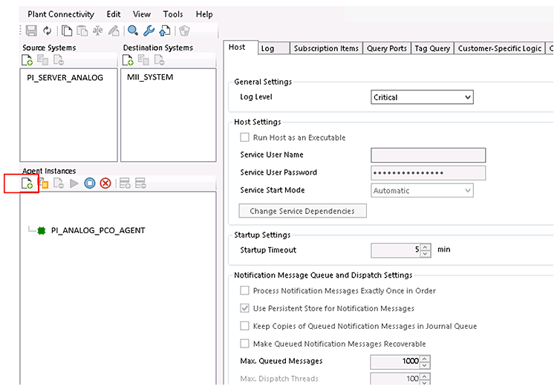Open the Tag Query tab
Viewport: 557px width, 392px height.
click(431, 48)
